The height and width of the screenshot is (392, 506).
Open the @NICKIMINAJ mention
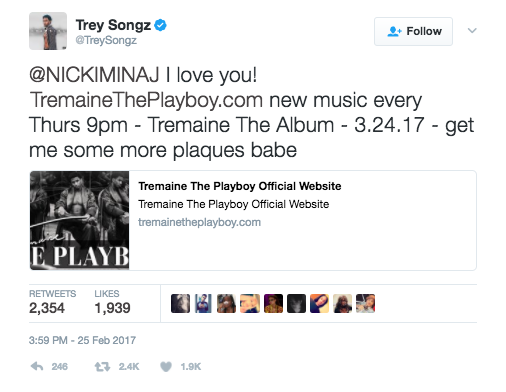(94, 74)
